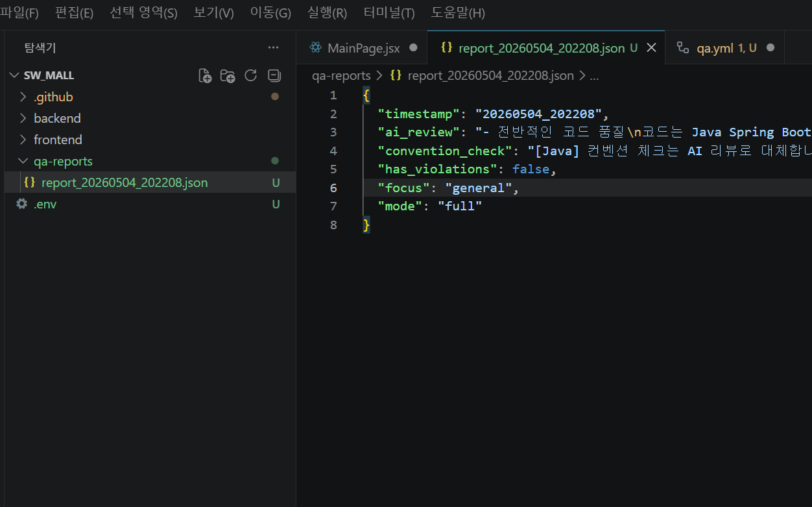Click the JSON braces icon on report tab
Image resolution: width=812 pixels, height=507 pixels.
tap(446, 47)
